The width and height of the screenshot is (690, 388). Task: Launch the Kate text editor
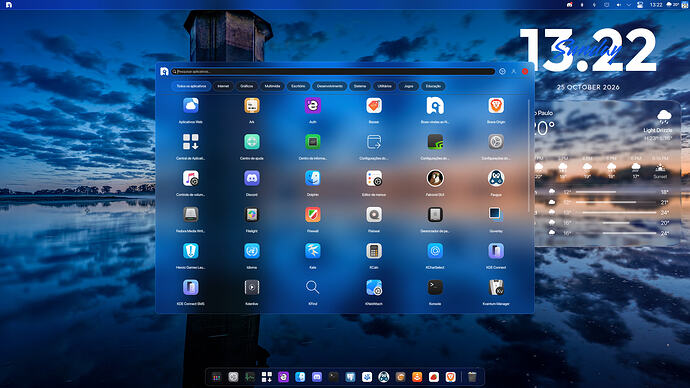312,251
